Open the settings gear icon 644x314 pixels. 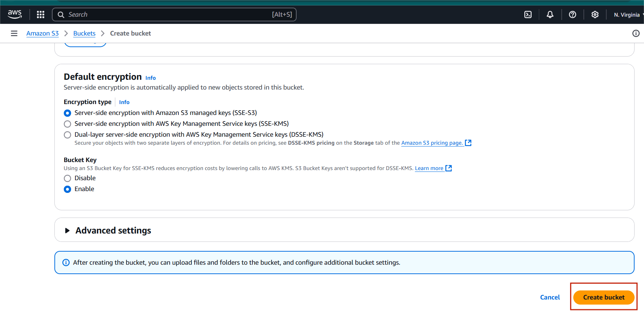595,15
